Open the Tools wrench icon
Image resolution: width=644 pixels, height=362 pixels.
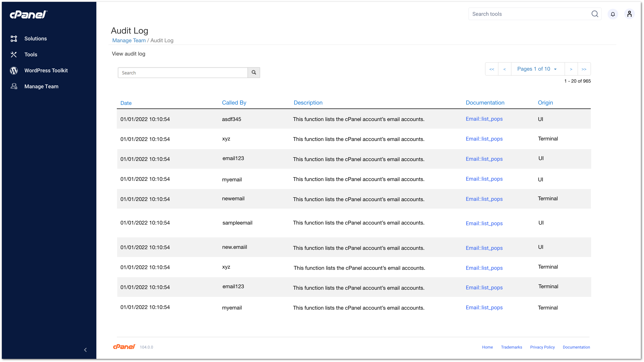(x=14, y=54)
